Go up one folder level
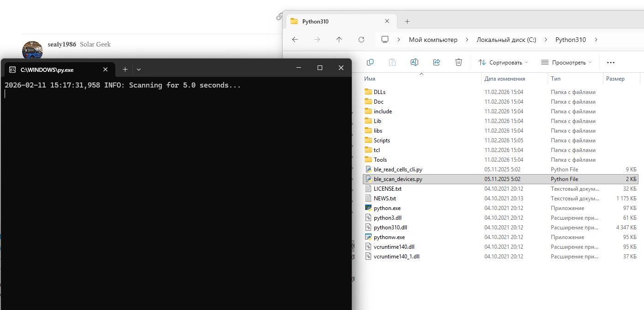644x310 pixels. click(x=339, y=40)
